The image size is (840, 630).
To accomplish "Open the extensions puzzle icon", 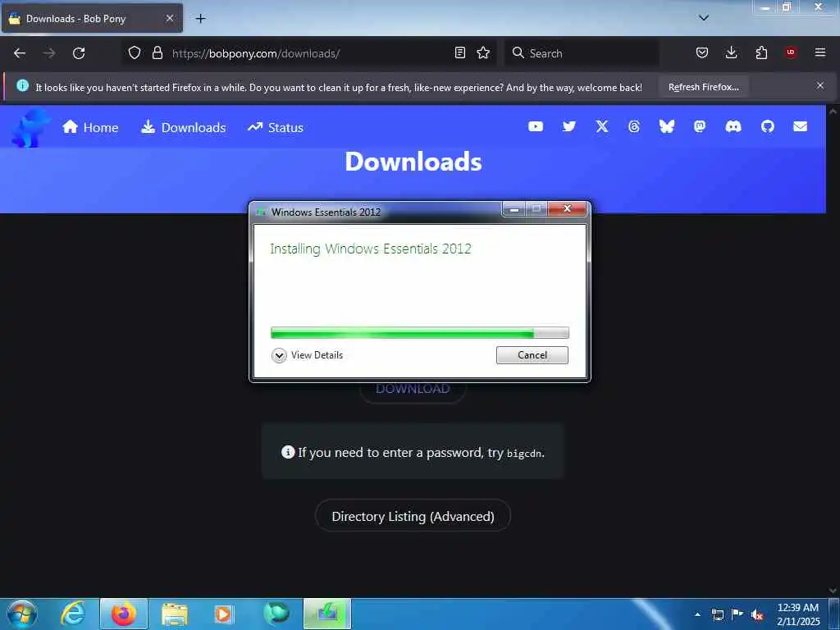I will click(x=761, y=52).
